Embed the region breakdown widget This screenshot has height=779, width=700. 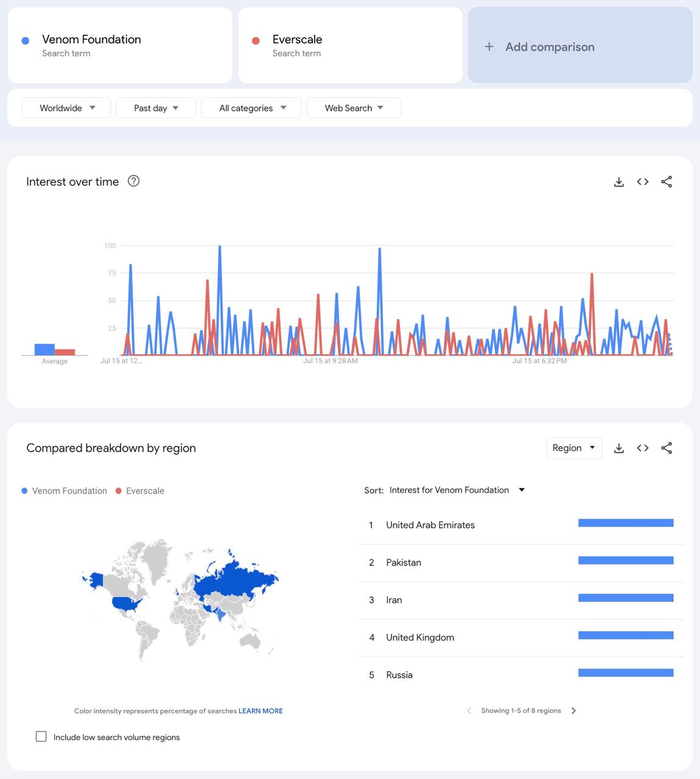point(642,449)
